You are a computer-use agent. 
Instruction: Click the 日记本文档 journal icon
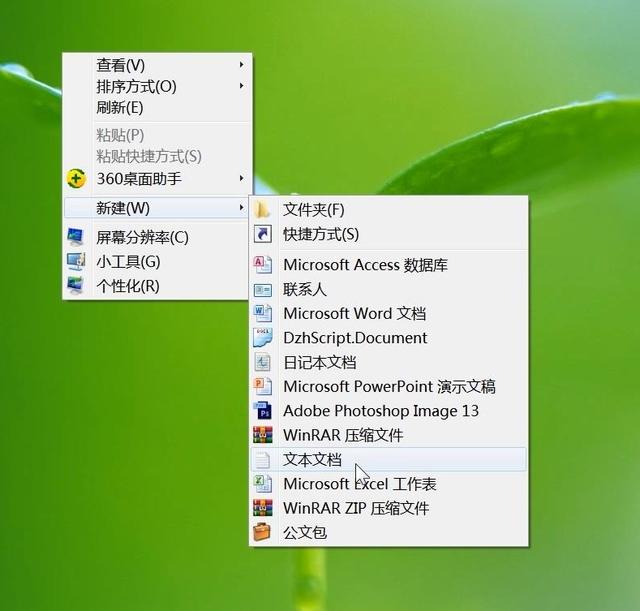pos(262,362)
